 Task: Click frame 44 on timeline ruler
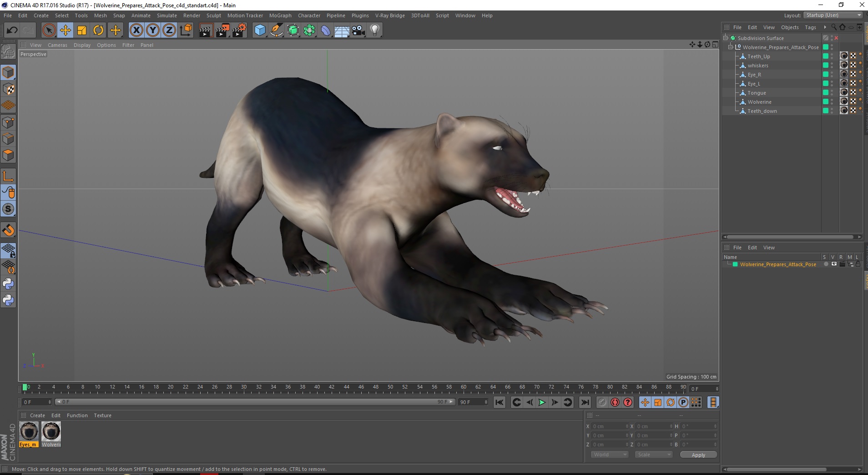pyautogui.click(x=347, y=387)
